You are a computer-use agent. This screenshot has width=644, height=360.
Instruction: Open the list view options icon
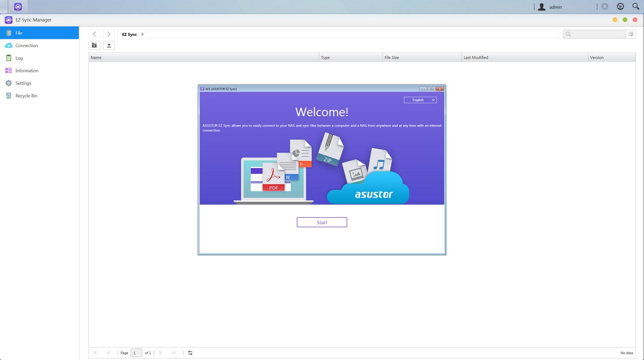pyautogui.click(x=631, y=34)
